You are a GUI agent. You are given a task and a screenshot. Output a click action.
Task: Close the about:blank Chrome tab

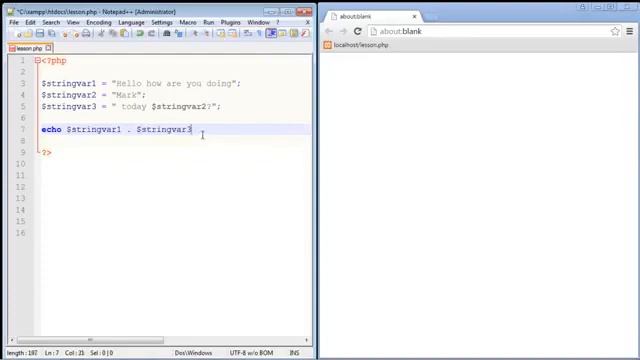click(x=414, y=16)
